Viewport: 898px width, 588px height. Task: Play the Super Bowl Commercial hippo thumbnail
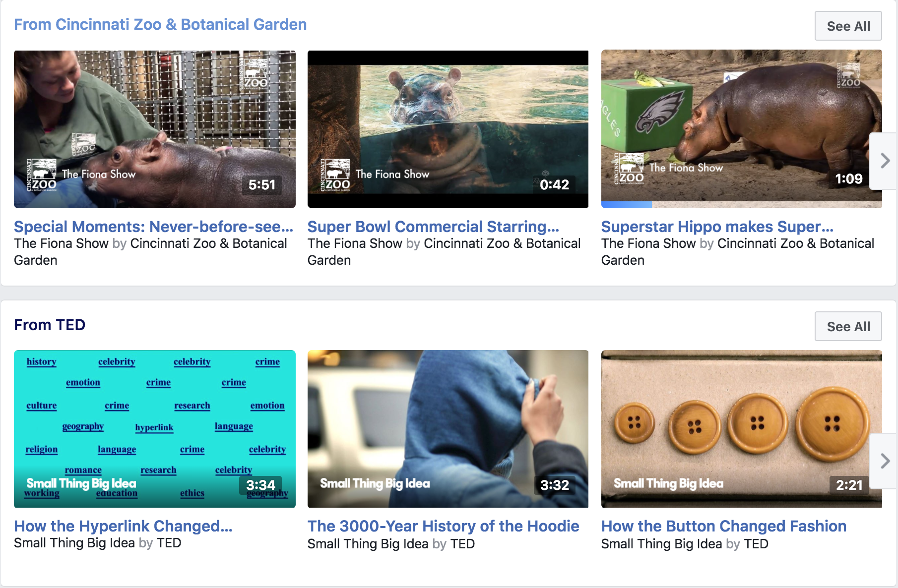pos(448,129)
